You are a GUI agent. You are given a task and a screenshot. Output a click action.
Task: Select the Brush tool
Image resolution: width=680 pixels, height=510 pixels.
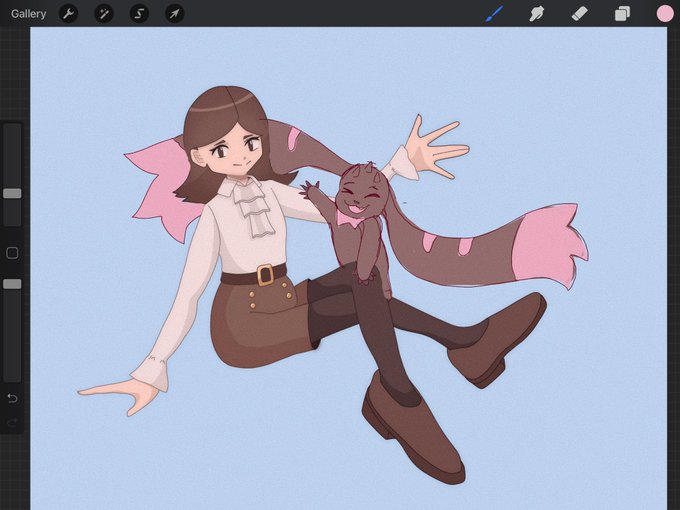(x=494, y=14)
